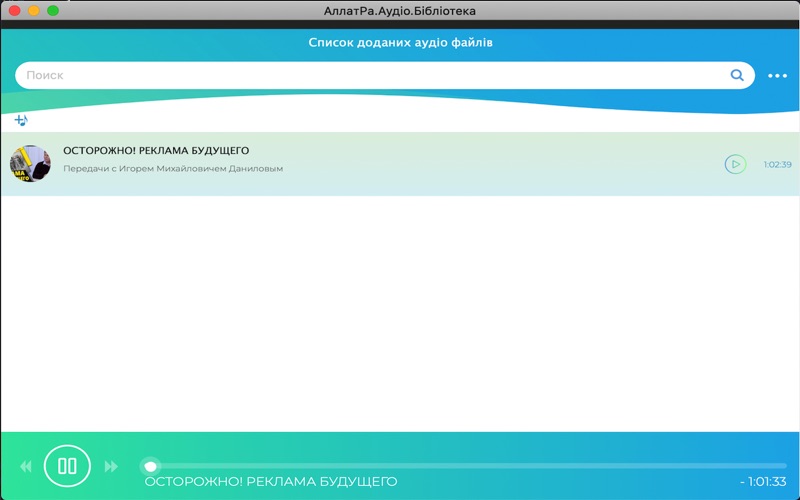This screenshot has width=800, height=500.
Task: Click the now-playing title in the bottom bar
Action: pos(271,481)
